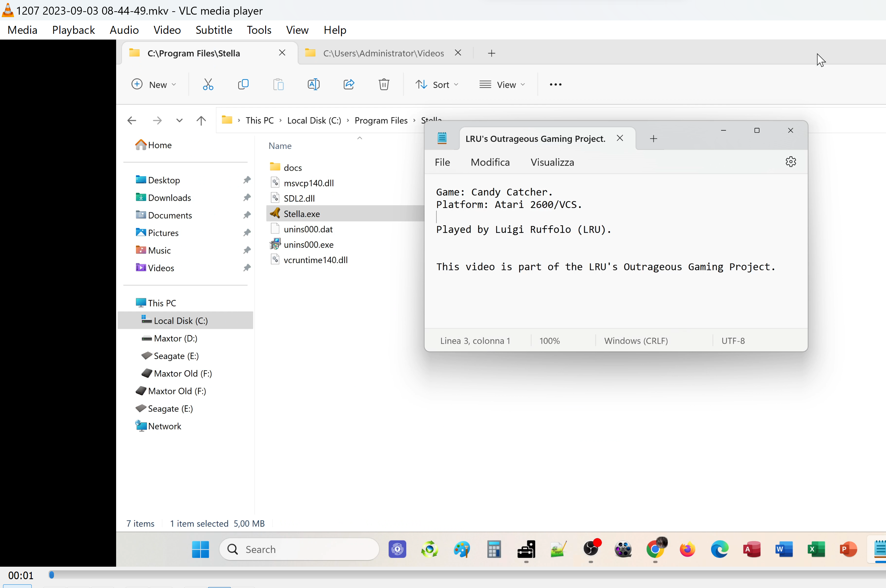This screenshot has width=886, height=588.
Task: Click the New button in Explorer
Action: click(x=153, y=85)
